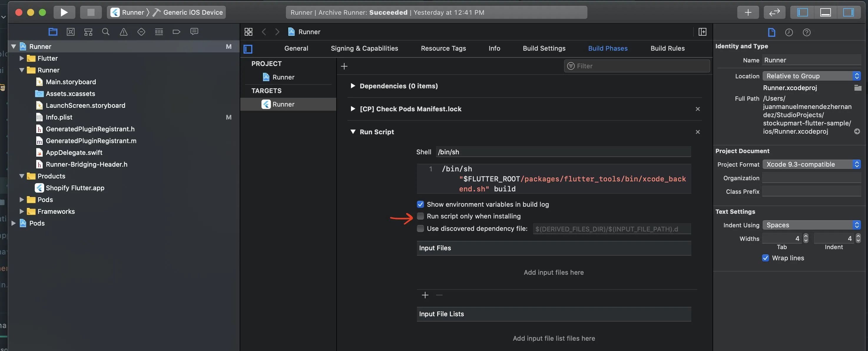Remove the Run Script phase
This screenshot has height=351, width=868.
(698, 132)
